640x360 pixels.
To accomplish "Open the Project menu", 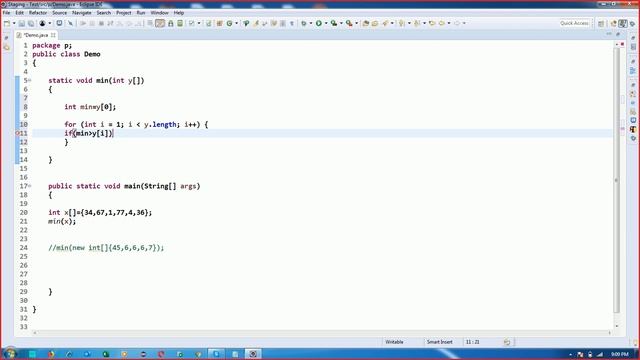I will click(x=124, y=13).
